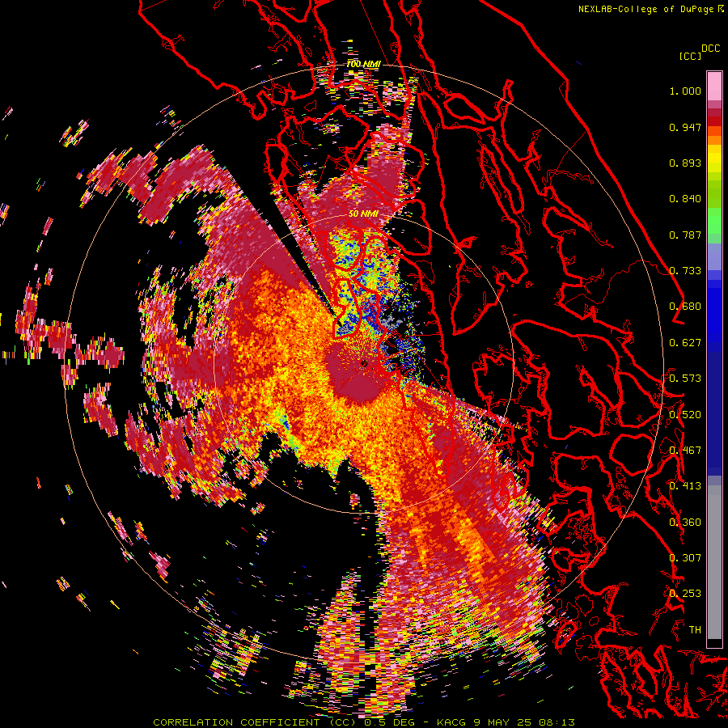Click the TH label at the scale bottom
Image resolution: width=728 pixels, height=728 pixels.
click(x=695, y=629)
